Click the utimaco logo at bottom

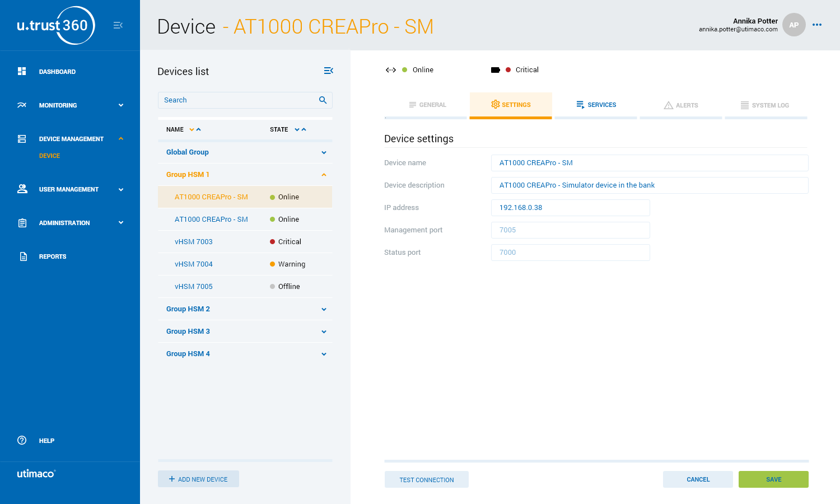coord(36,473)
